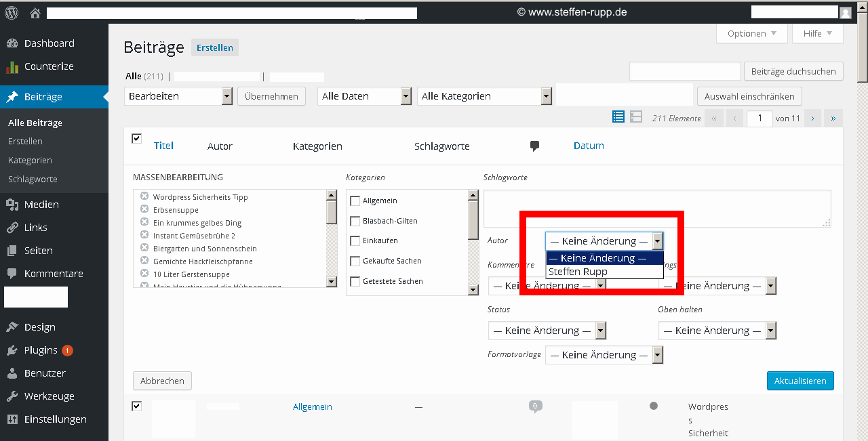Check the Gekaufte Sachen category
Viewport: 868px width, 441px height.
355,261
